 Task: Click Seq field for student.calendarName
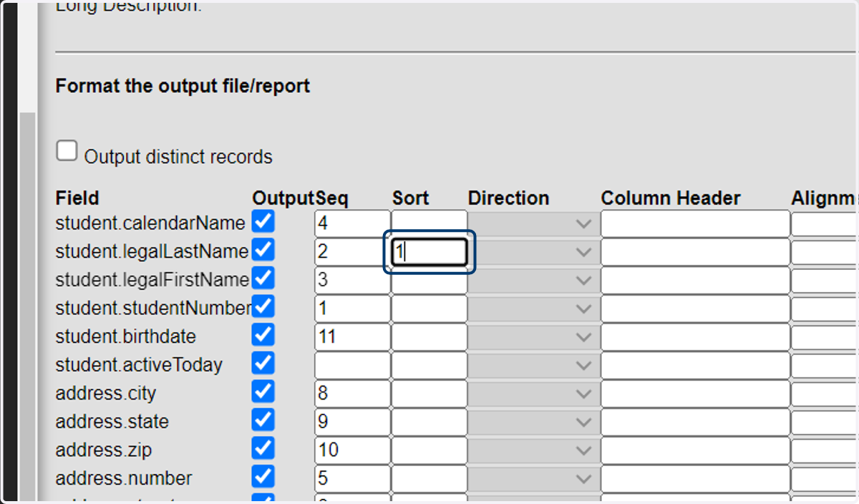[x=352, y=224]
